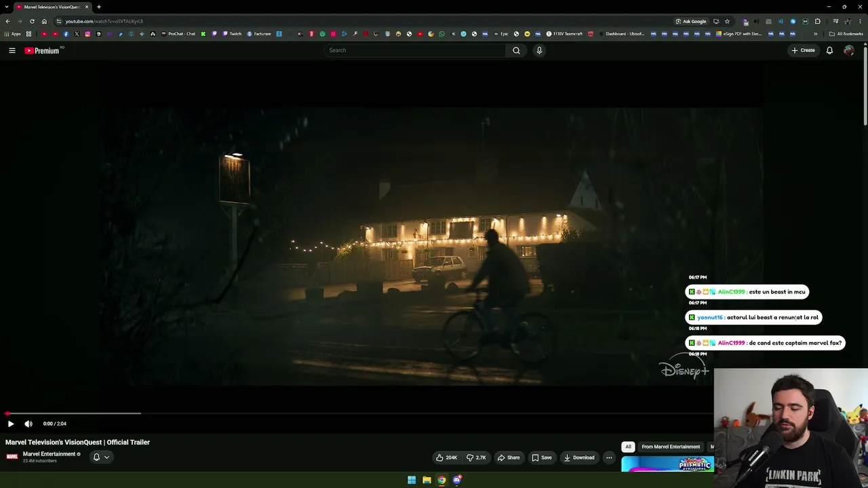Save the video to a playlist
The height and width of the screenshot is (488, 868).
click(x=542, y=457)
